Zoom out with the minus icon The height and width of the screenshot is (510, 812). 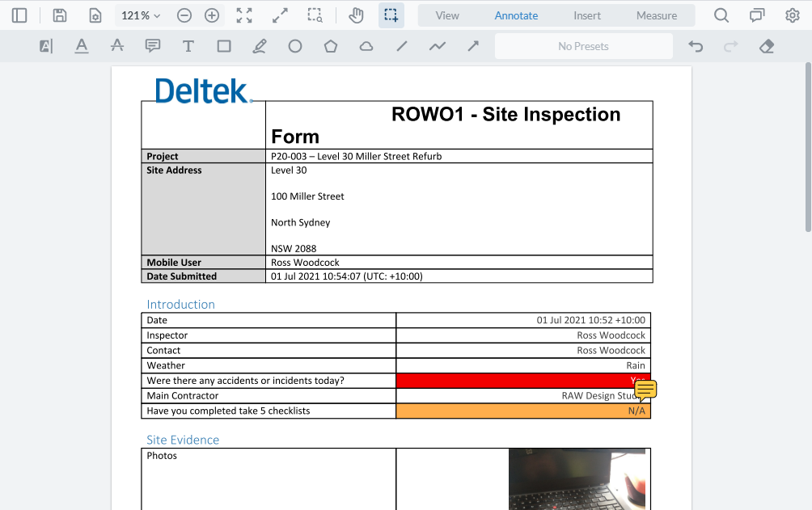(x=184, y=15)
